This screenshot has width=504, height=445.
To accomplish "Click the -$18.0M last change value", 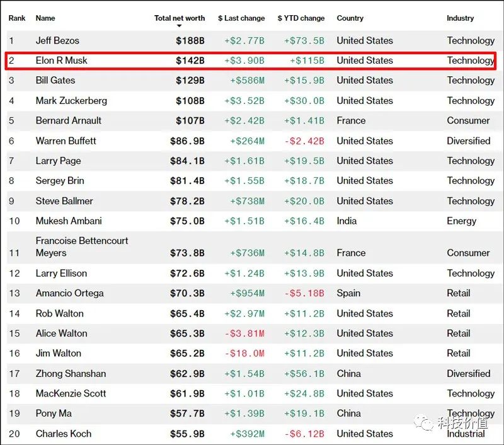I will coord(244,354).
